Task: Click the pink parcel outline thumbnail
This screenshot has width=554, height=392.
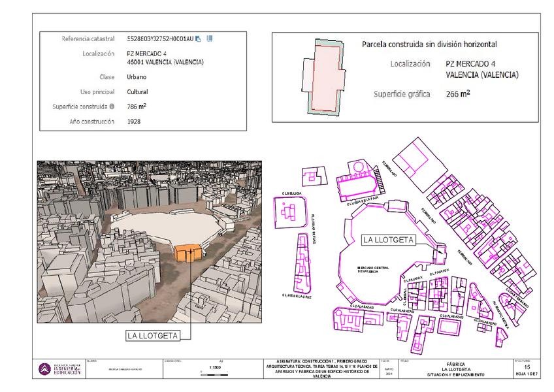Action: click(x=323, y=76)
